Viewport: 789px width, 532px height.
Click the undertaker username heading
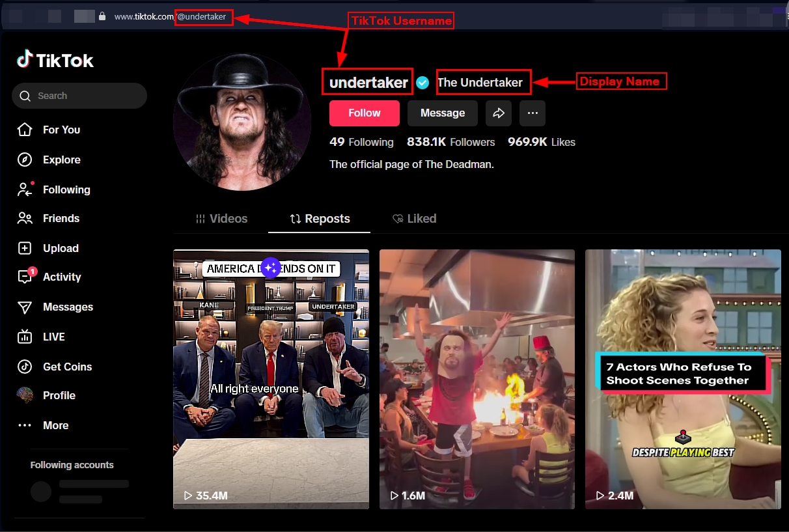click(x=368, y=83)
